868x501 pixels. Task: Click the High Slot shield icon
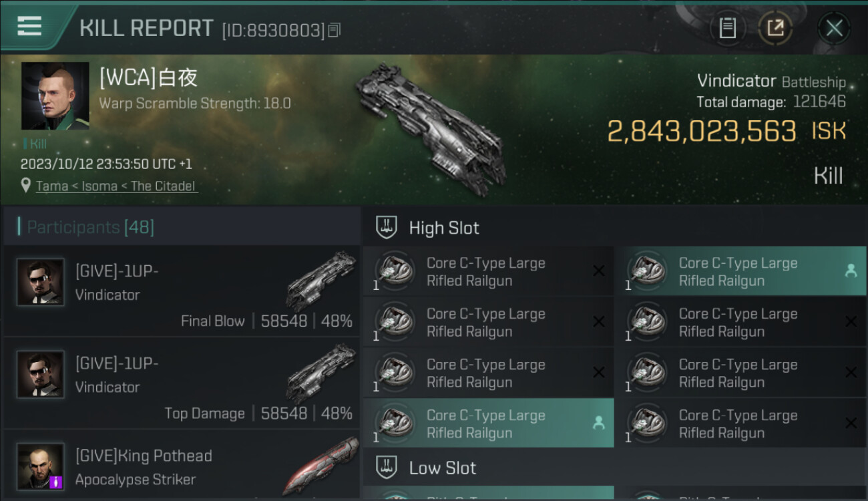[x=386, y=228]
